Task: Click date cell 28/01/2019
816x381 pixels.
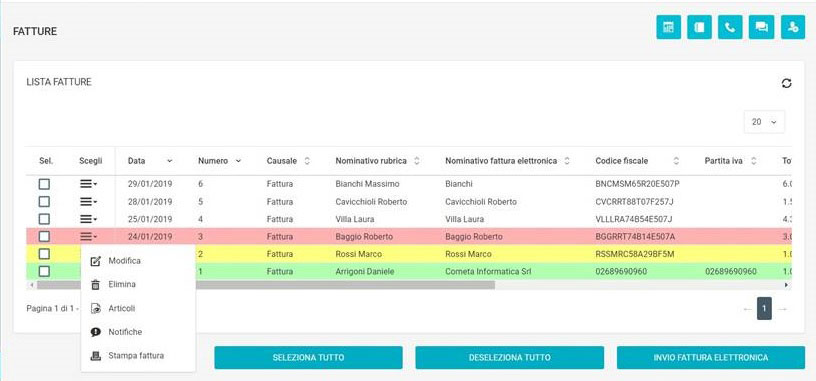Action: (150, 201)
